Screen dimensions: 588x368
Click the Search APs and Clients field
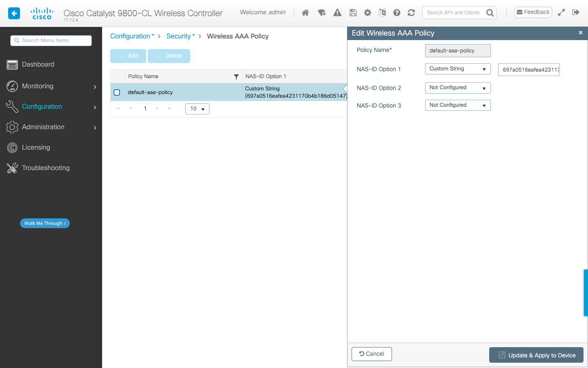click(453, 12)
